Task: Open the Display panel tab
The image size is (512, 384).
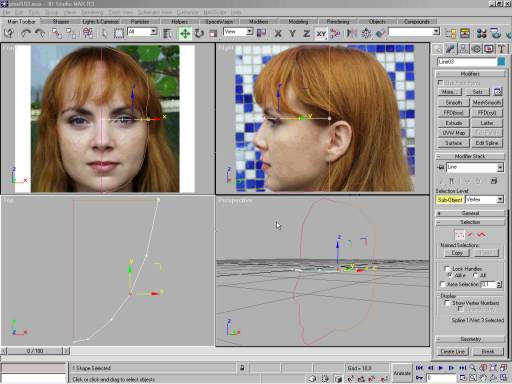Action: pyautogui.click(x=489, y=49)
